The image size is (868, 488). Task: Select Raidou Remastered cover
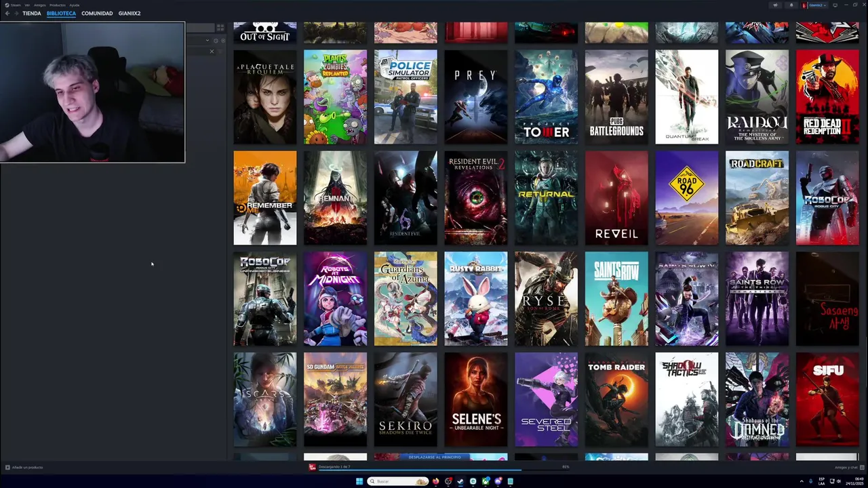[x=757, y=97]
